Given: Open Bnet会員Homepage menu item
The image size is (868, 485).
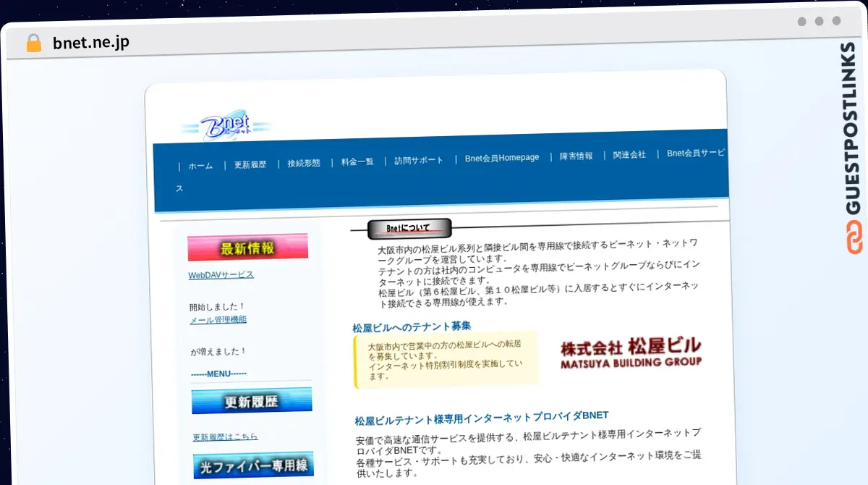Looking at the screenshot, I should coord(502,158).
